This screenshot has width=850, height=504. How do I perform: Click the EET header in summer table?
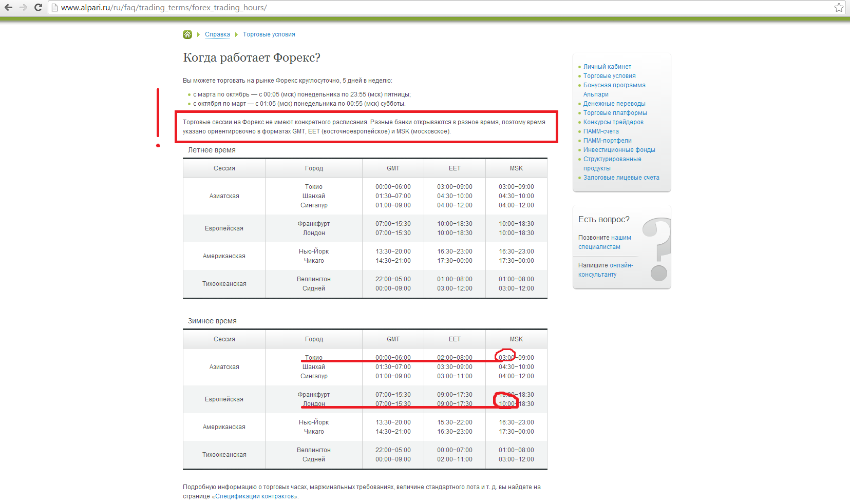pos(455,168)
